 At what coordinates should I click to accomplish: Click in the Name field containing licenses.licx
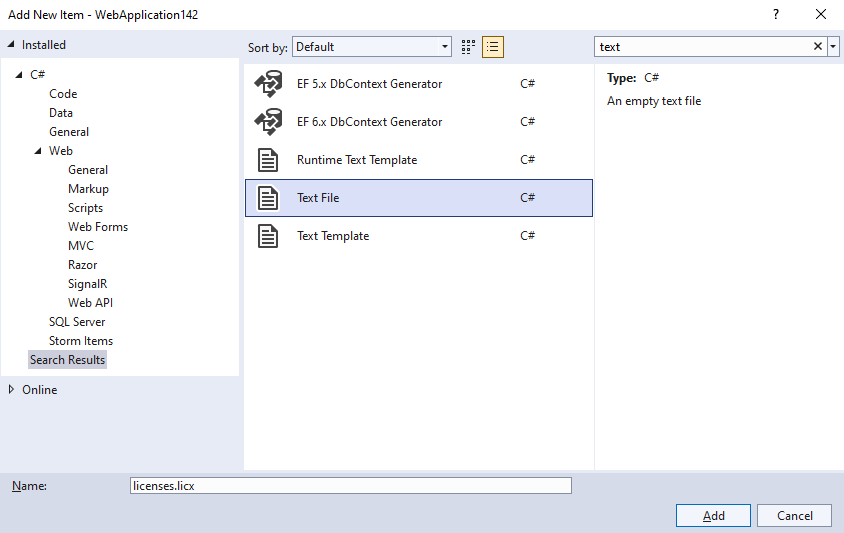coord(350,486)
